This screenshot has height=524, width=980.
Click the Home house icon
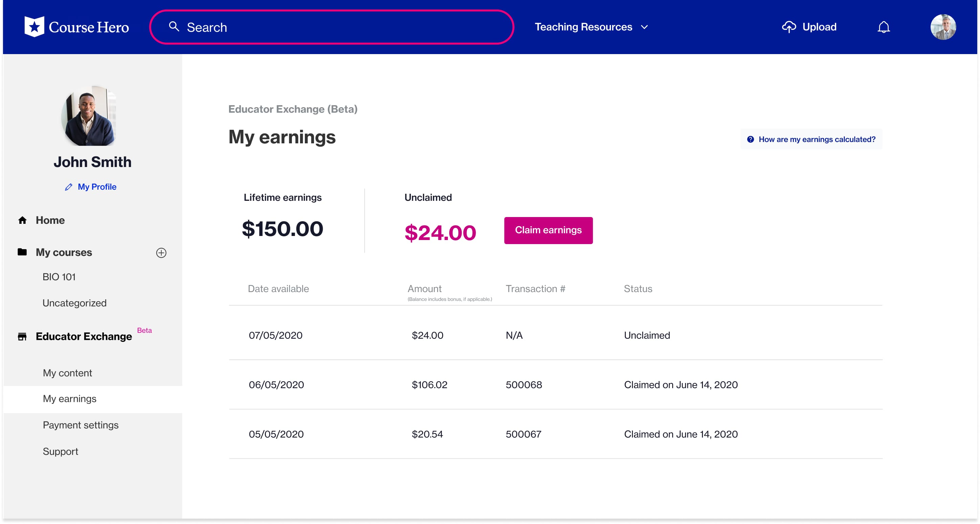pyautogui.click(x=22, y=220)
